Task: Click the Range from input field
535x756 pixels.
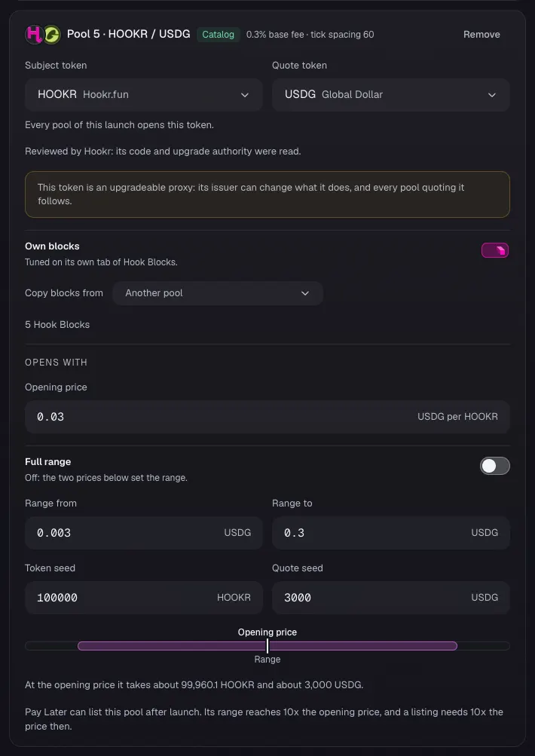Action: point(144,533)
